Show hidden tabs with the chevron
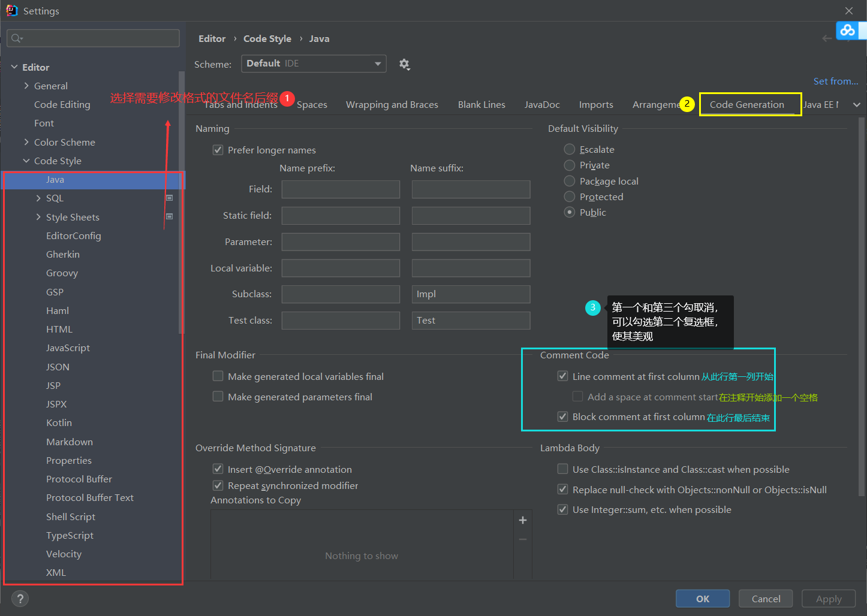Screen dimensions: 867x616 (x=857, y=105)
